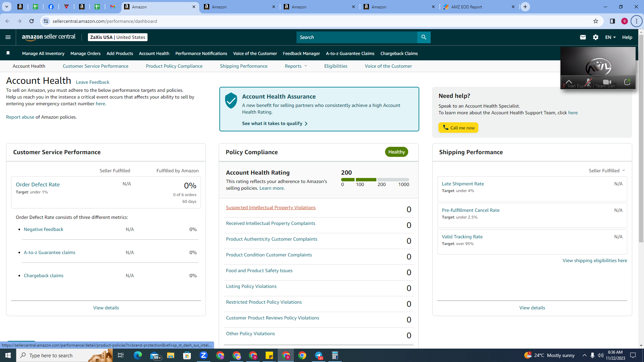Open Telegram from the taskbar
644x362 pixels.
319,355
